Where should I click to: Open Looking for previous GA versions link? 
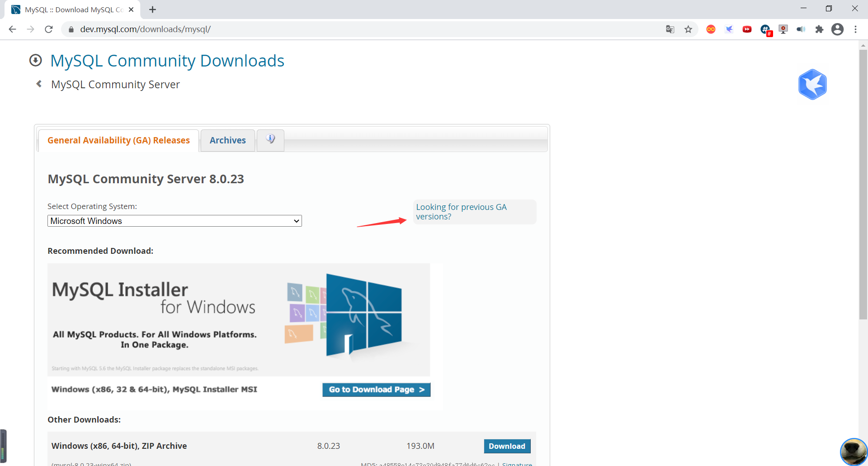click(x=461, y=212)
